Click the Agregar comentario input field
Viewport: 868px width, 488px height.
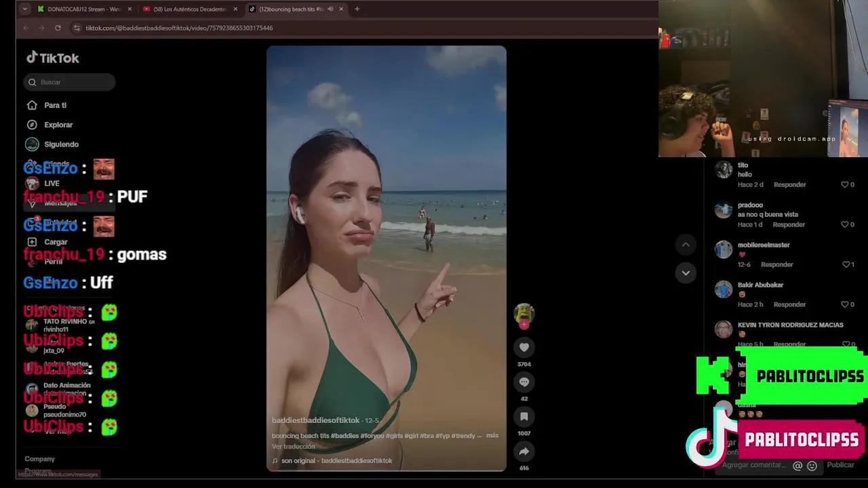(x=754, y=465)
